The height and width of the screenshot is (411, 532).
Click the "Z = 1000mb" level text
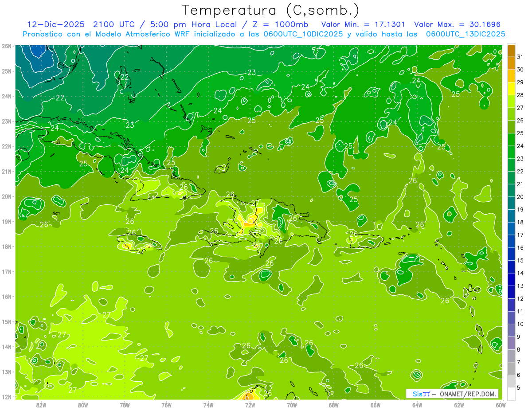tap(281, 24)
